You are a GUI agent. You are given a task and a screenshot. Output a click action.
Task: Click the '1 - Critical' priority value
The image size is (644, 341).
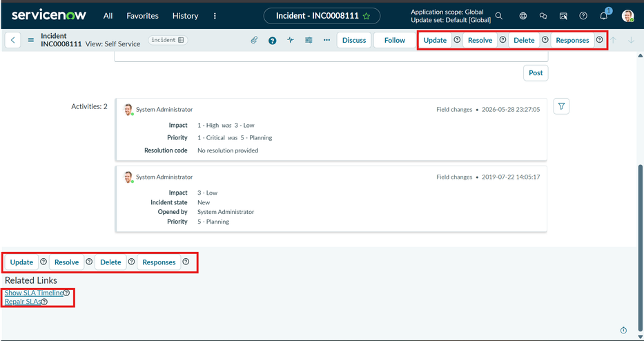[211, 137]
